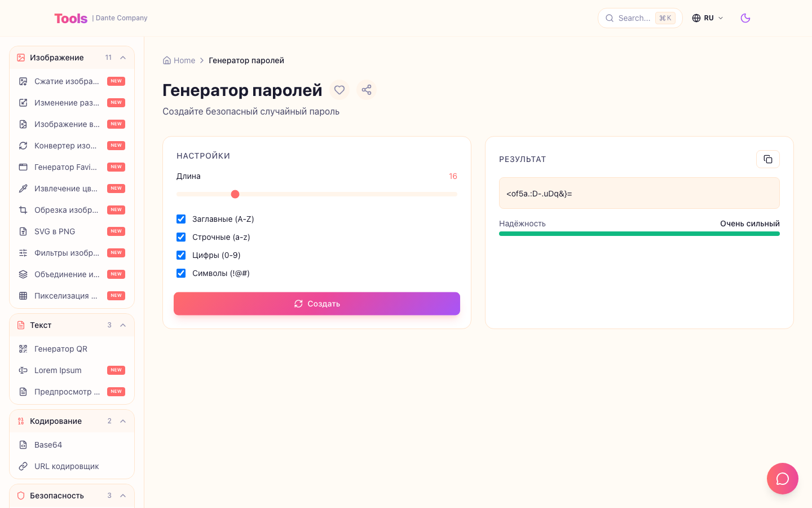
Task: Click the Tools logo in header
Action: pyautogui.click(x=70, y=18)
